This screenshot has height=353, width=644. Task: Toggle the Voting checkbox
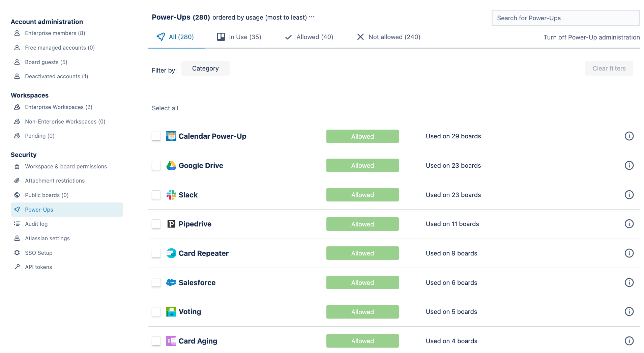[x=156, y=312]
